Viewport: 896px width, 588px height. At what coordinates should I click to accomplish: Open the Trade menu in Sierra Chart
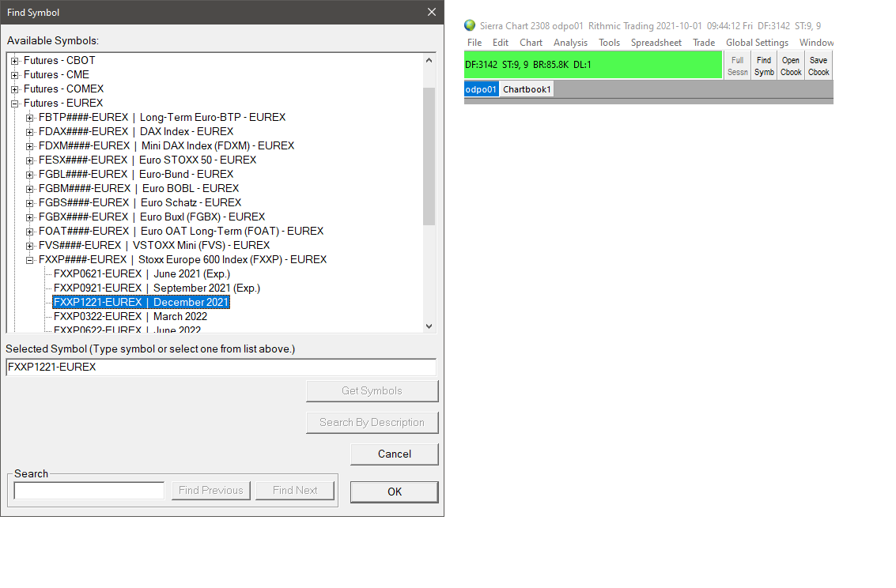coord(704,43)
